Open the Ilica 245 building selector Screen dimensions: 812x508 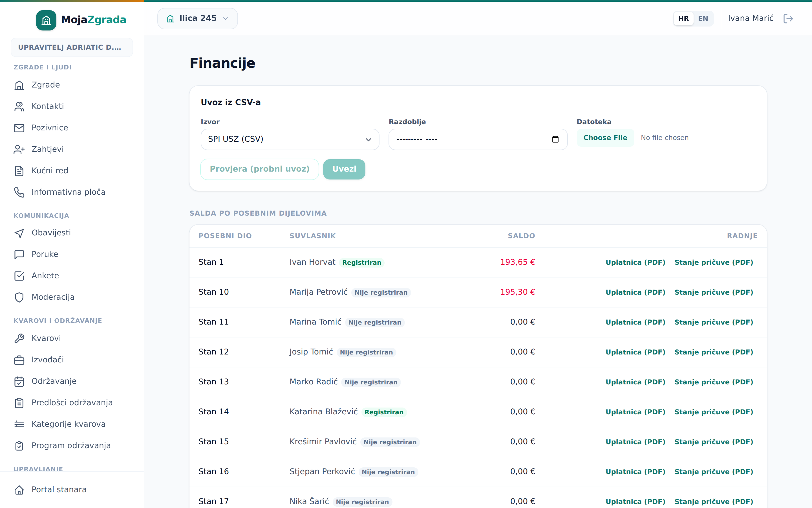[x=198, y=18]
